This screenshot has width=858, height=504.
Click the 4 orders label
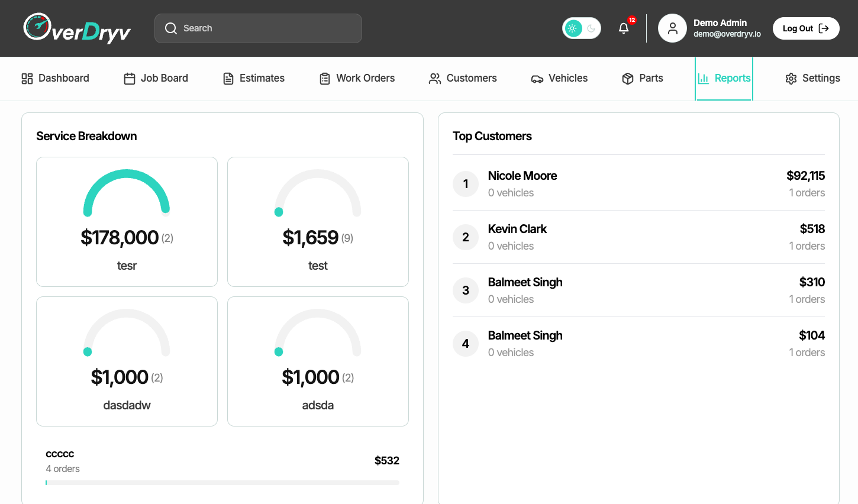click(x=63, y=469)
